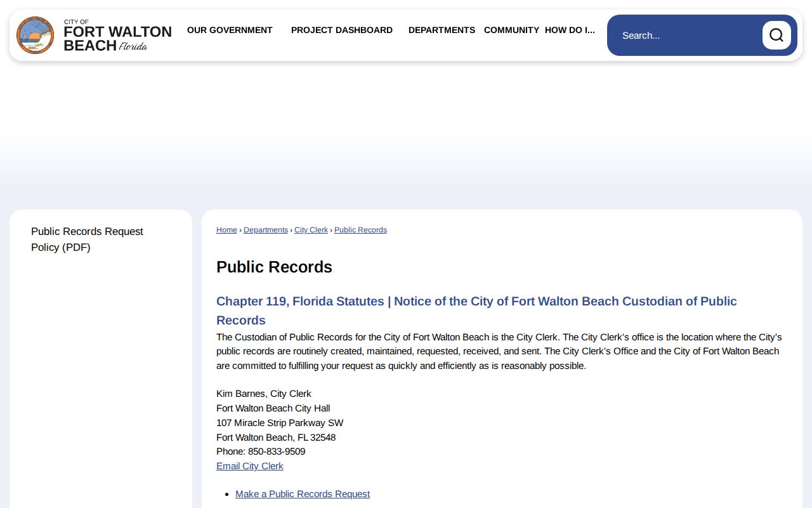
Task: Go to City Clerk breadcrumb link
Action: click(x=311, y=230)
